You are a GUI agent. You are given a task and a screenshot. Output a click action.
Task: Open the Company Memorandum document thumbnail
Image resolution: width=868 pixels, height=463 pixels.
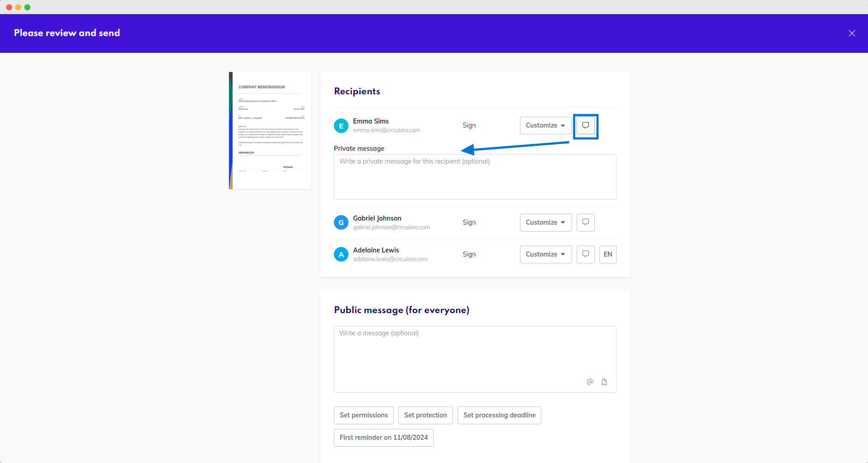pos(270,130)
